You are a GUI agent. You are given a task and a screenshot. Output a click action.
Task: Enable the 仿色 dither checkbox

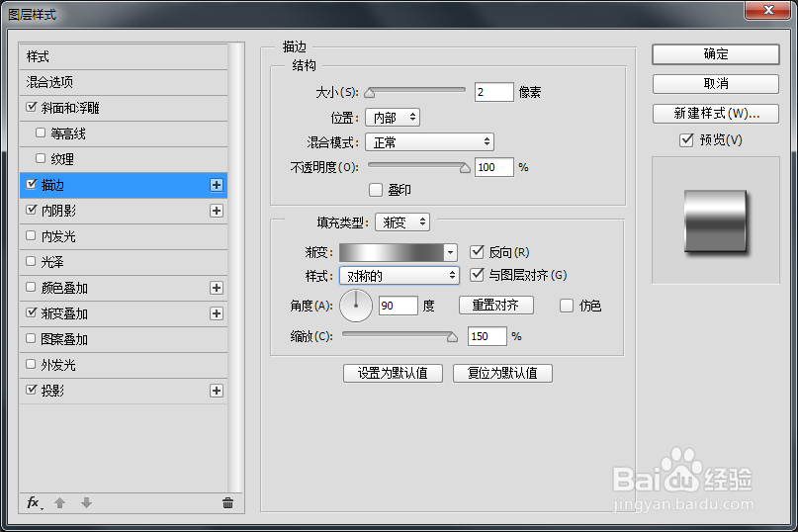click(567, 306)
